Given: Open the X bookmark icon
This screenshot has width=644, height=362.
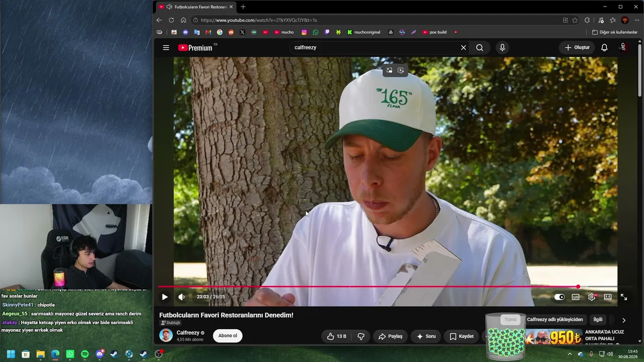Looking at the screenshot, I should click(243, 32).
